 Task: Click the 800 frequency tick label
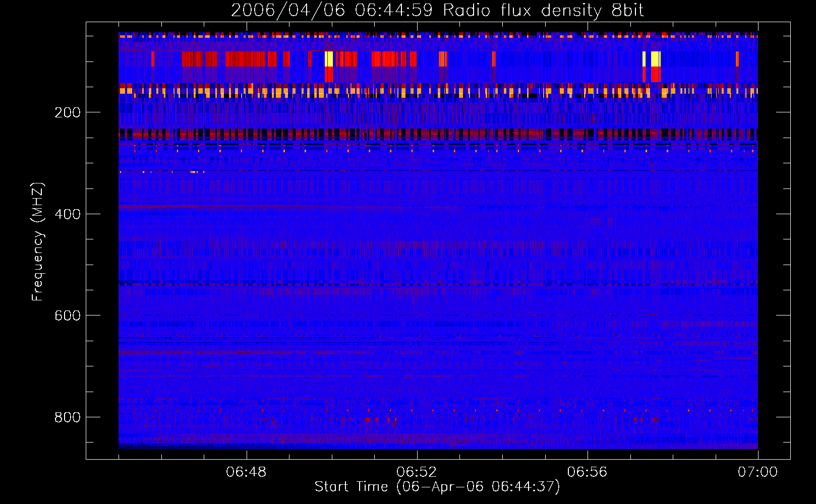click(68, 417)
